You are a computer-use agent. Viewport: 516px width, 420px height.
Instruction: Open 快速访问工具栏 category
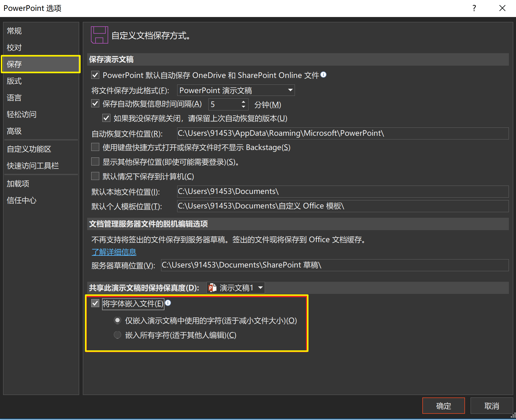[41, 166]
